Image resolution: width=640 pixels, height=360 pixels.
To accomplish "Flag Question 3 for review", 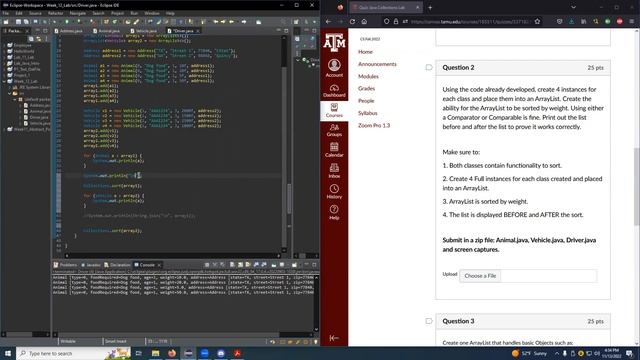I will 429,321.
